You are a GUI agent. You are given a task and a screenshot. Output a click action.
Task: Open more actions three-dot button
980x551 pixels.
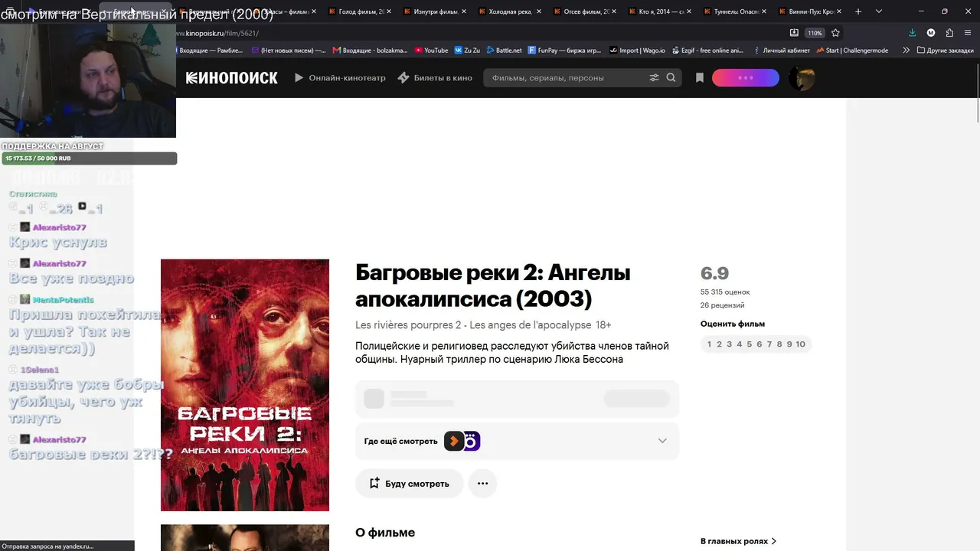[482, 484]
